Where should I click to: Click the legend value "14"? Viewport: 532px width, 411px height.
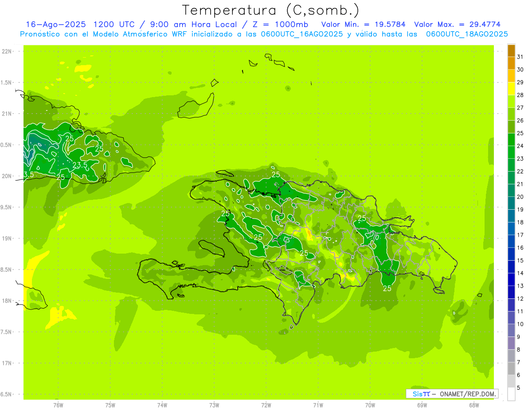(520, 273)
